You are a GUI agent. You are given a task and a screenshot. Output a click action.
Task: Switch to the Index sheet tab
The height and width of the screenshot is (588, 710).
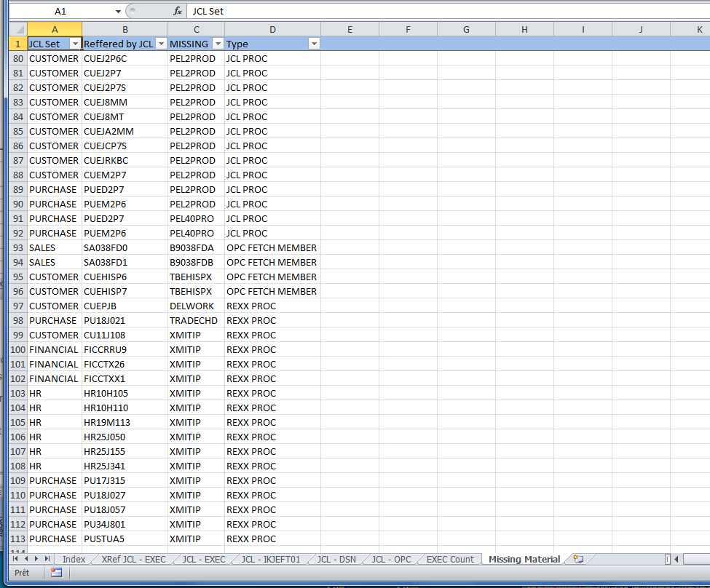[74, 559]
